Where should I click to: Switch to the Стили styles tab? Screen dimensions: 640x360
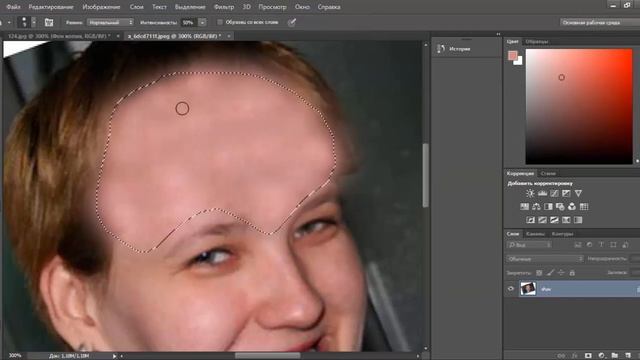coord(548,173)
